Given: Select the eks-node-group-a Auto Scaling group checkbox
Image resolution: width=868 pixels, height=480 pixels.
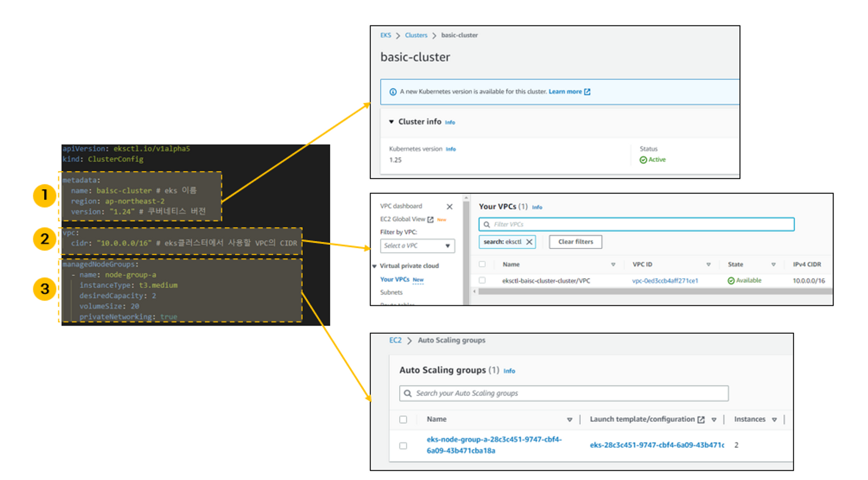Looking at the screenshot, I should point(403,446).
